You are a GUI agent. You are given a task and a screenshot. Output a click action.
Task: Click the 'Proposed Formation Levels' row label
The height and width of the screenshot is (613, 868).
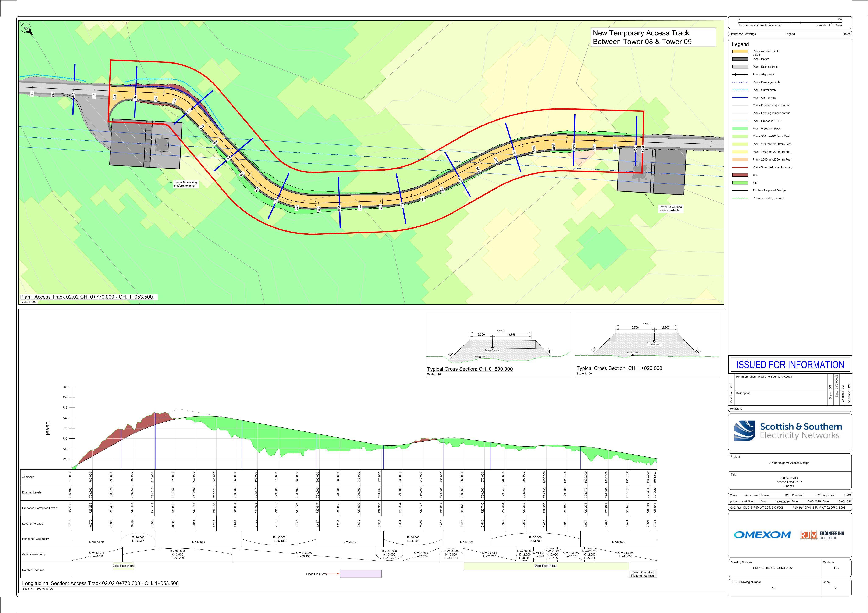coord(40,508)
